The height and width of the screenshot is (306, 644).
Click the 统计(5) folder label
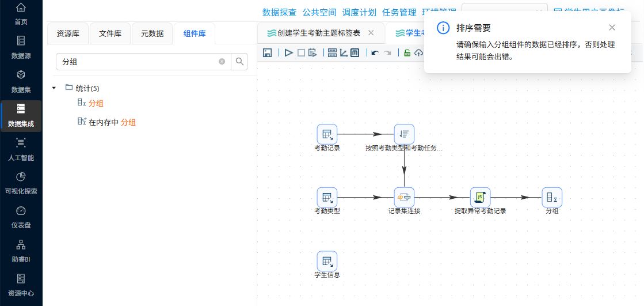87,88
